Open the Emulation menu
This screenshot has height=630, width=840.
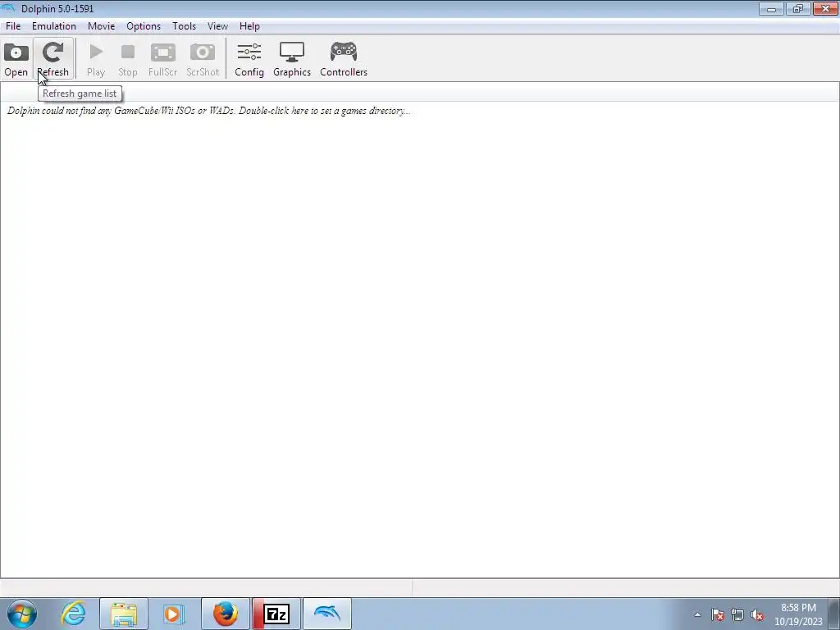pyautogui.click(x=53, y=26)
